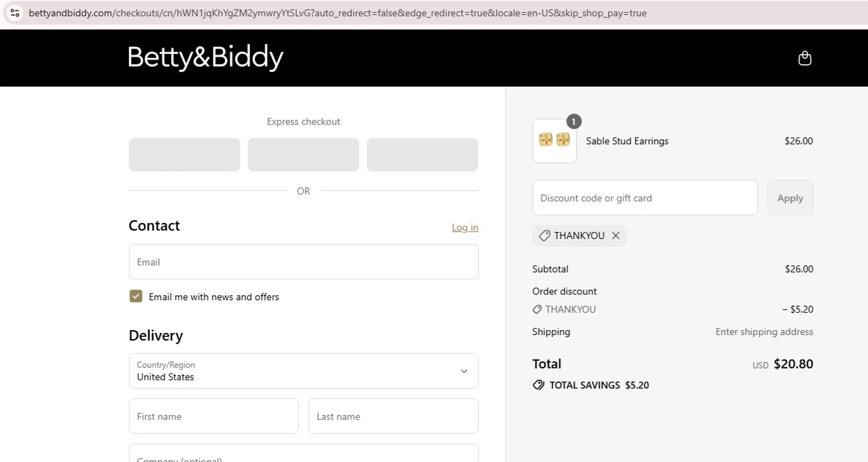
Task: Click the Order discount label
Action: [564, 291]
